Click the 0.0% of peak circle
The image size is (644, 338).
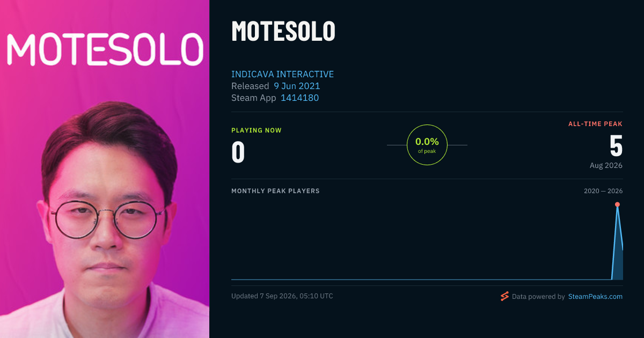pyautogui.click(x=427, y=145)
